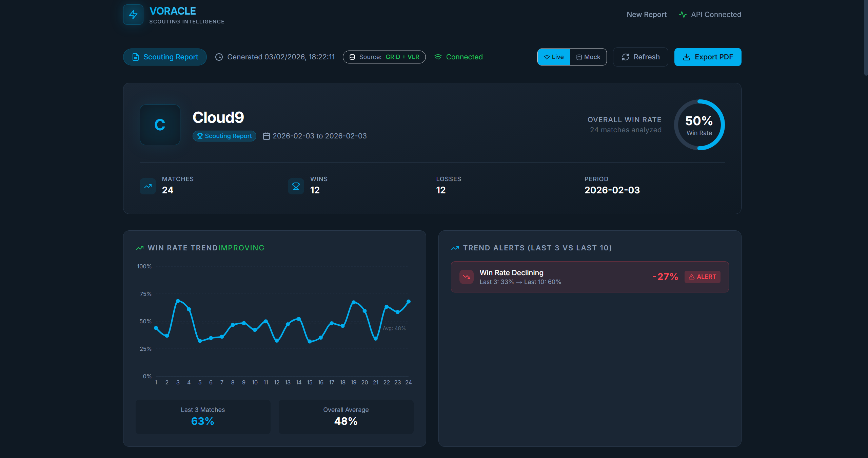The width and height of the screenshot is (868, 458).
Task: Click the API Connected pulse icon
Action: [x=683, y=15]
